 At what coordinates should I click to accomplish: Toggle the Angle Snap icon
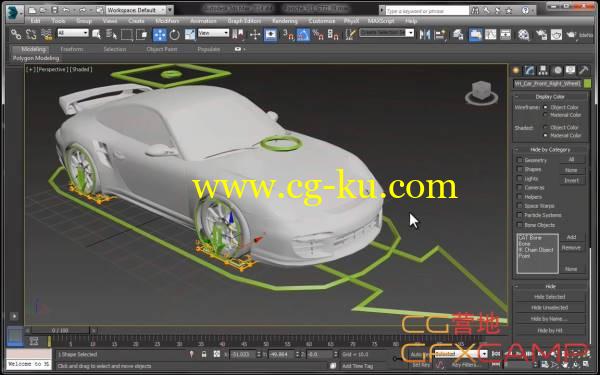coord(303,35)
